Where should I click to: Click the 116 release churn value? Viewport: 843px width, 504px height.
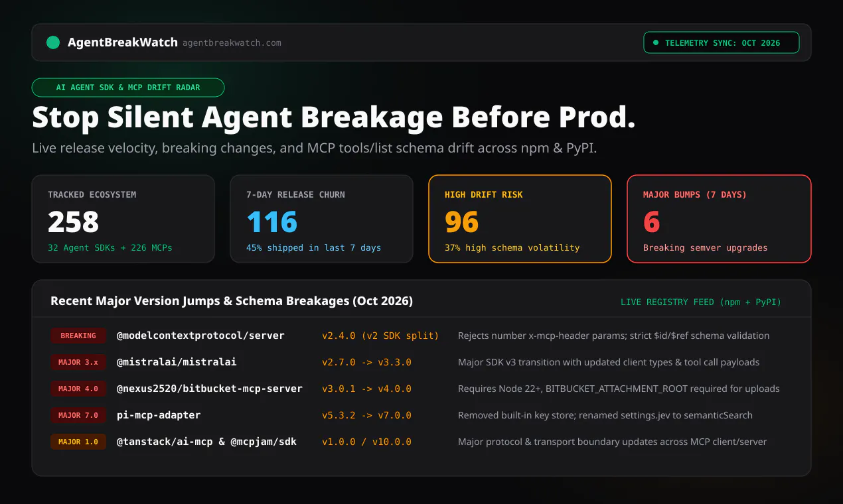tap(272, 222)
